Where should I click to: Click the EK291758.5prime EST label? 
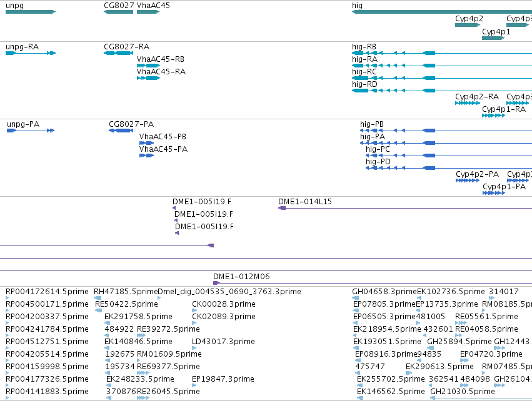[x=138, y=317]
